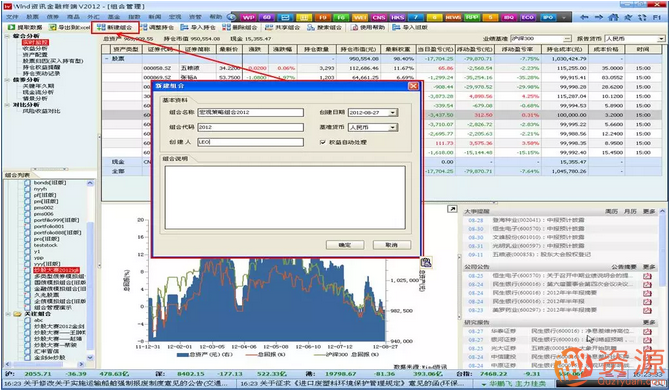Click the 确定 button in the dialog

tap(345, 245)
